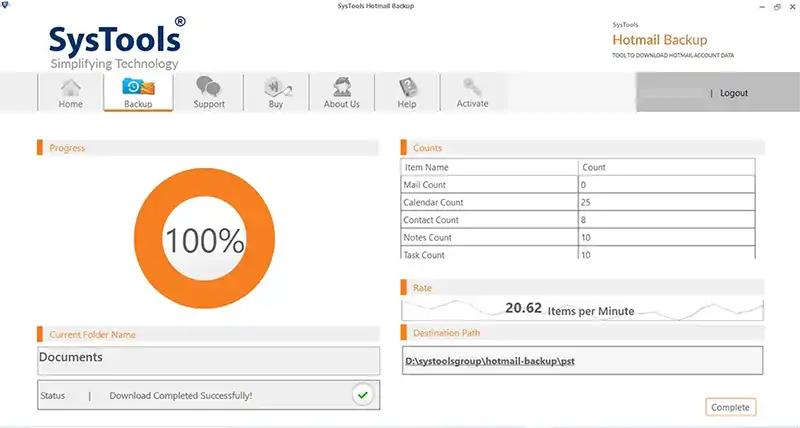
Task: Click the Rate section header
Action: click(x=583, y=288)
